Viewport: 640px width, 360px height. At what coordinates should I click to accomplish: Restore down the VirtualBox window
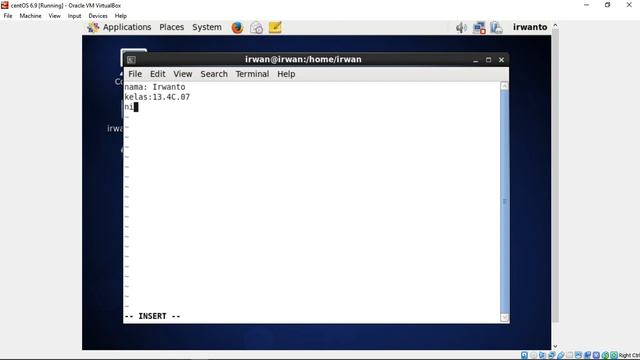click(608, 5)
